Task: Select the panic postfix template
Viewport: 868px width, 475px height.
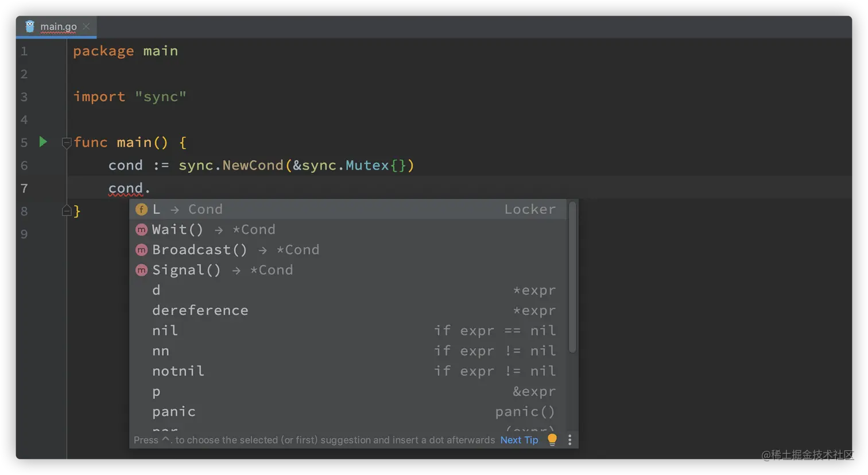Action: click(x=348, y=411)
